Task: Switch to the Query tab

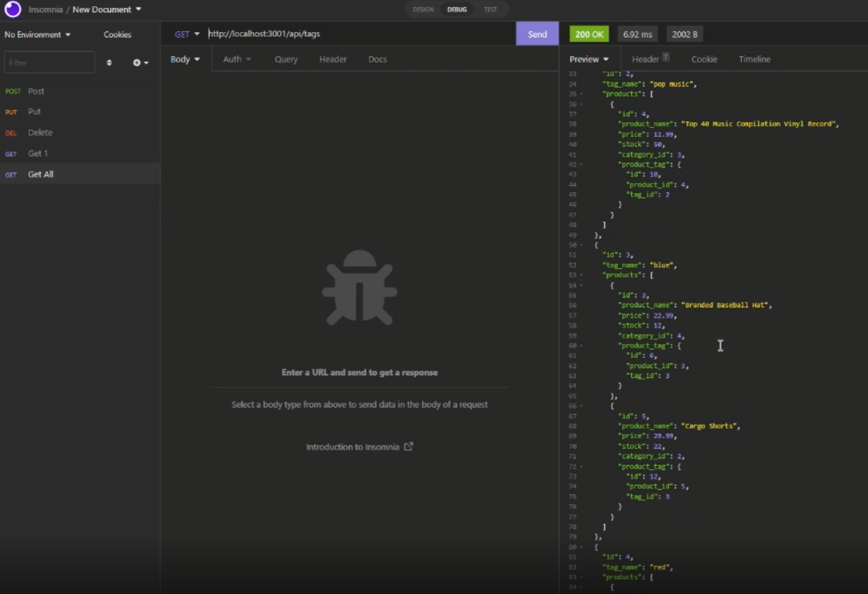Action: (286, 59)
